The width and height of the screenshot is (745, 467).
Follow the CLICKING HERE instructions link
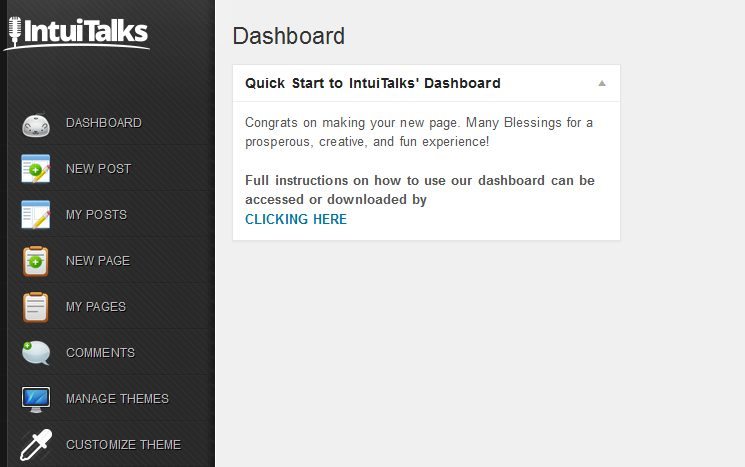[x=296, y=219]
